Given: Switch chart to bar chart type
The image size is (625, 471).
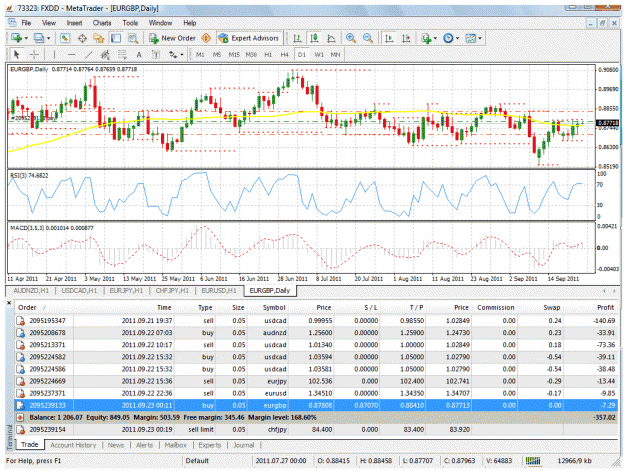Looking at the screenshot, I should click(297, 38).
